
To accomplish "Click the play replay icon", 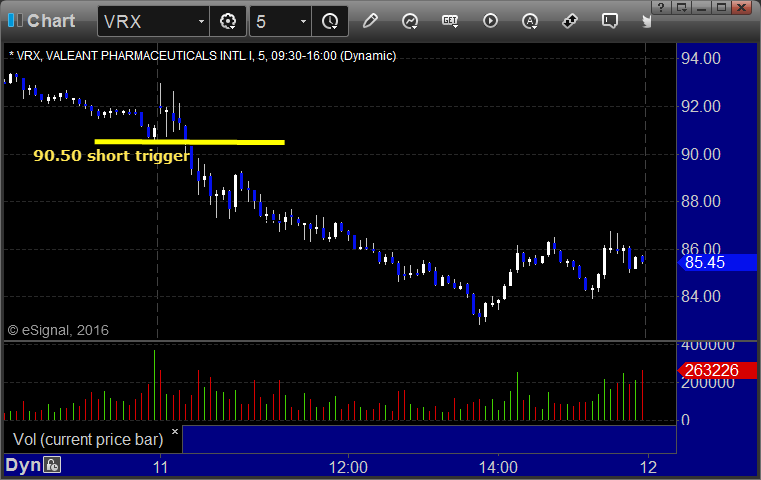I will (490, 21).
